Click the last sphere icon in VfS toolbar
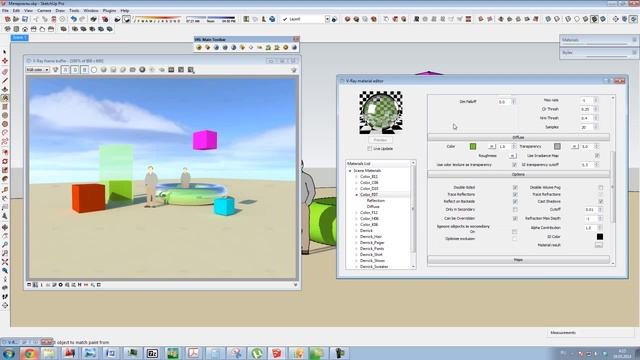The width and height of the screenshot is (640, 360). point(294,47)
